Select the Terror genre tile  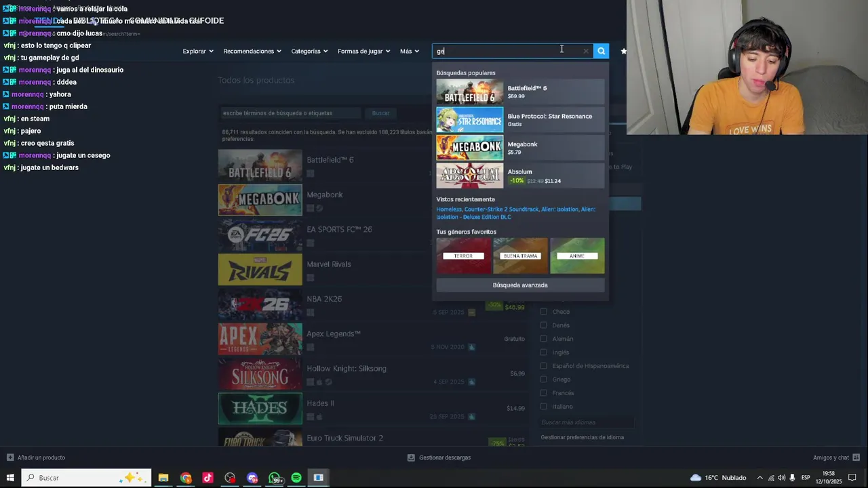pos(463,256)
